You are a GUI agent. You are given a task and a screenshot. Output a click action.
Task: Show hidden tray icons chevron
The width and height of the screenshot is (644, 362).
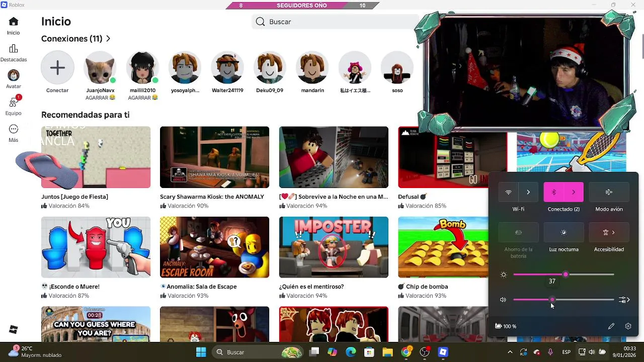[510, 352]
